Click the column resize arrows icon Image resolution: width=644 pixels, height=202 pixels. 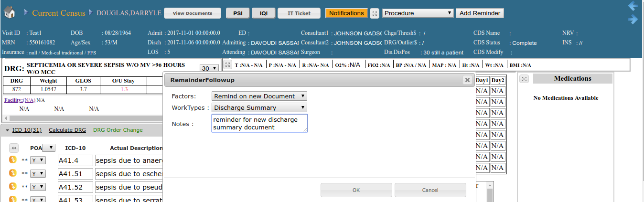point(14,148)
